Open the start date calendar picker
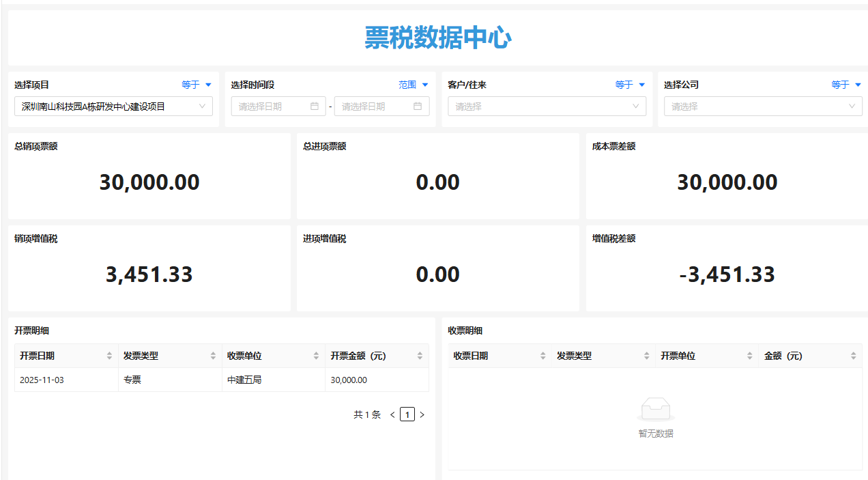This screenshot has width=868, height=480. coord(314,106)
